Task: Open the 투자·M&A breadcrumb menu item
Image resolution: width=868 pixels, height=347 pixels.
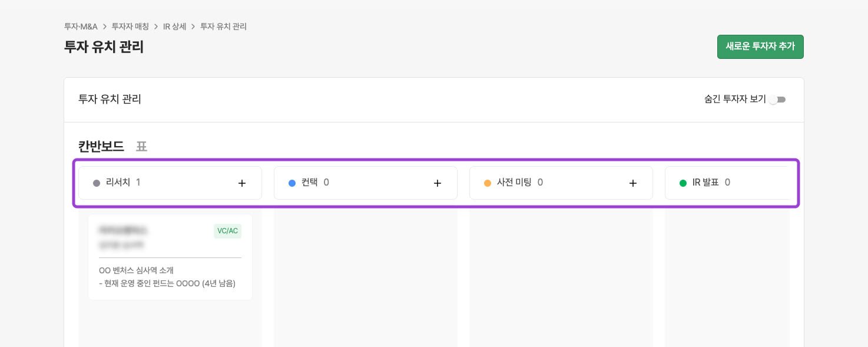Action: tap(81, 27)
